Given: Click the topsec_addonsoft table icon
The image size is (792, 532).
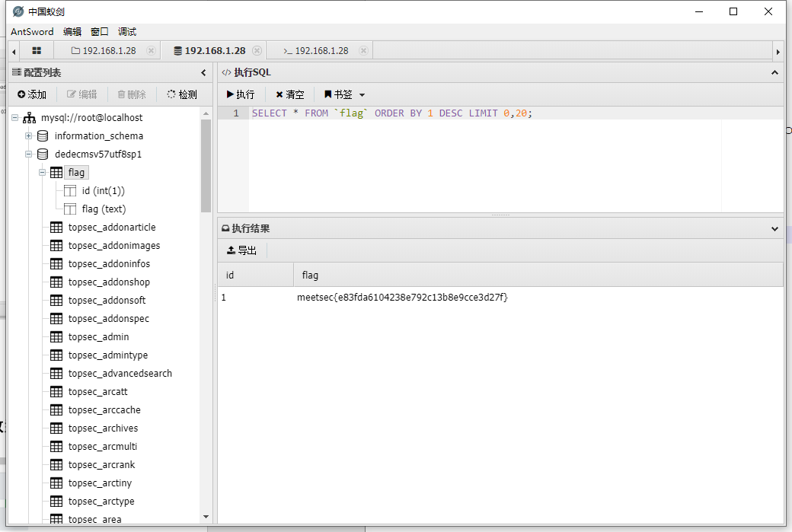Looking at the screenshot, I should 56,301.
